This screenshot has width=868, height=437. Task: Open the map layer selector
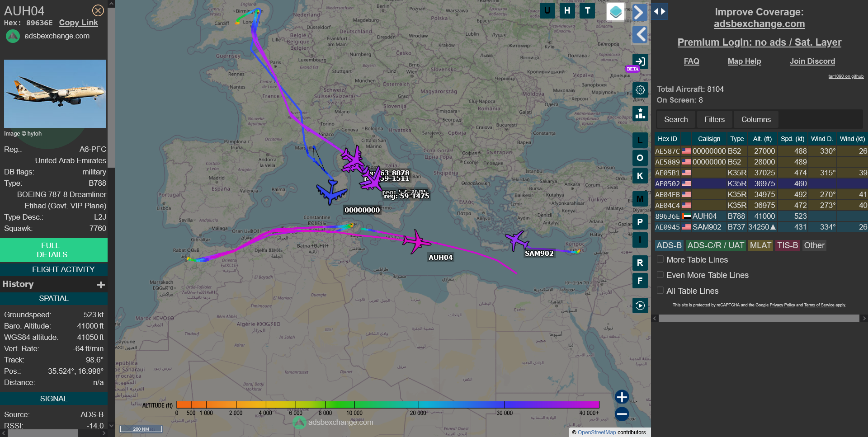pos(616,12)
